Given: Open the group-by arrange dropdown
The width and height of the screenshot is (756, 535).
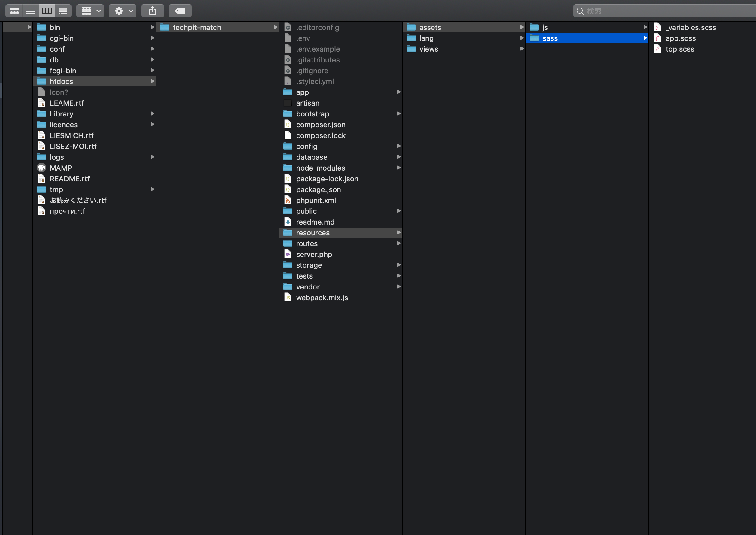Looking at the screenshot, I should 90,11.
